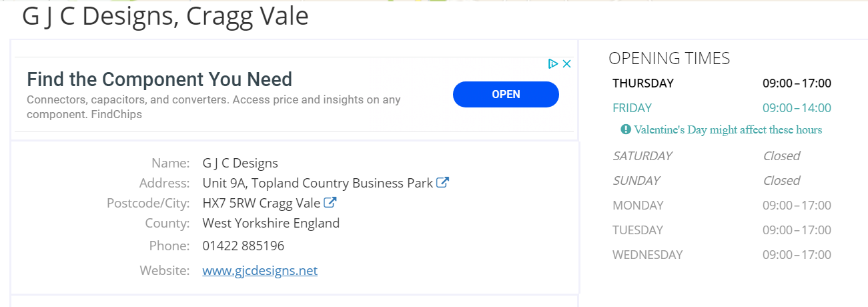
Task: Click the Wednesday opening hours row
Action: pos(722,254)
